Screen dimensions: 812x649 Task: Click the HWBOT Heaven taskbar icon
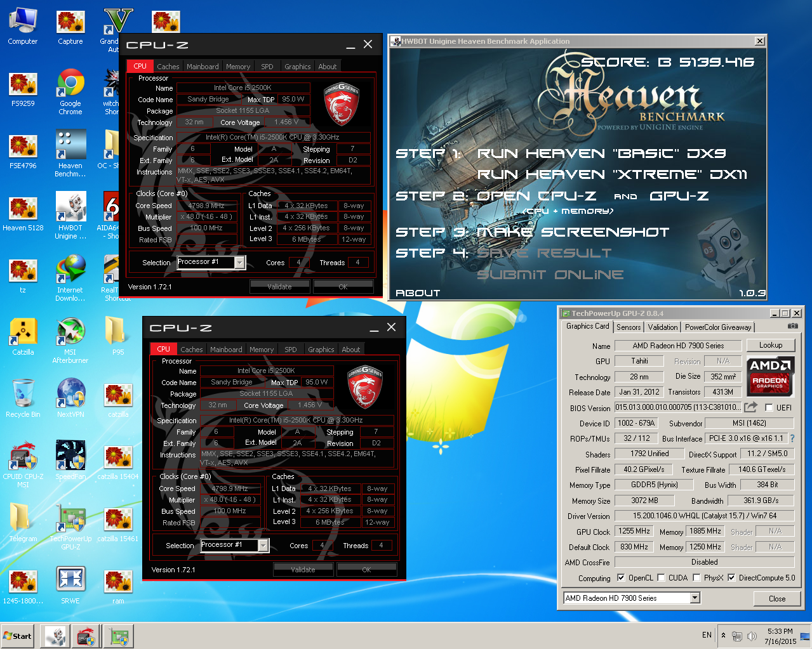(x=55, y=636)
